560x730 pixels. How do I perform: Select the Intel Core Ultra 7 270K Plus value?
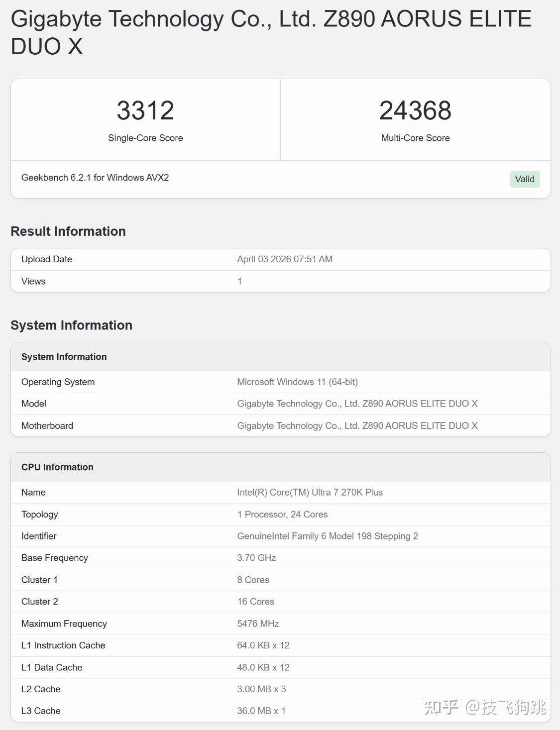point(310,492)
